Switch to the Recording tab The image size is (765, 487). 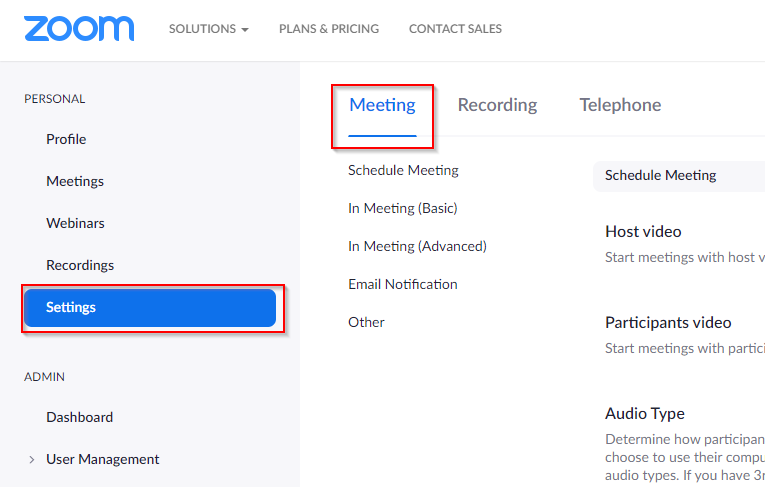tap(497, 105)
